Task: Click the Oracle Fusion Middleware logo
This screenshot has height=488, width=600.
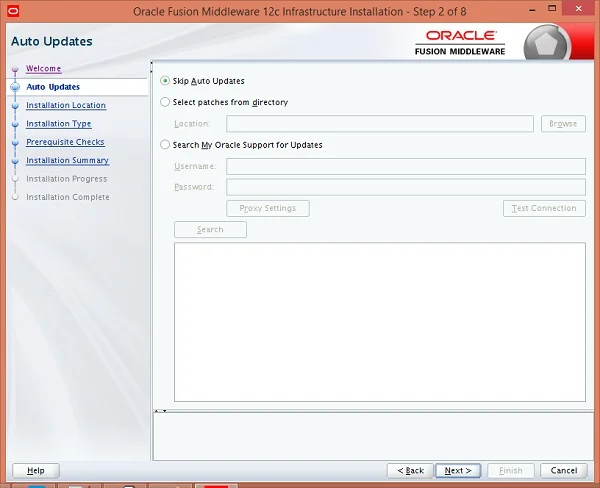Action: (460, 43)
